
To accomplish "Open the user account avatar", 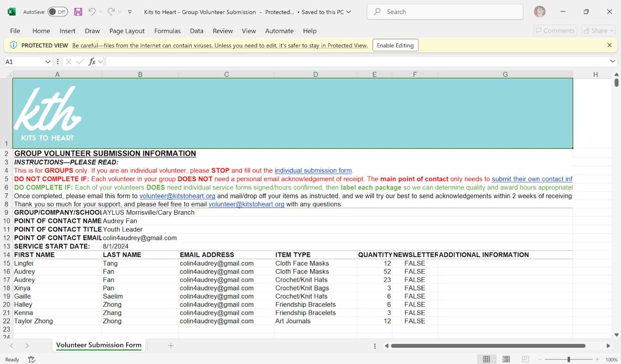I will pyautogui.click(x=539, y=12).
